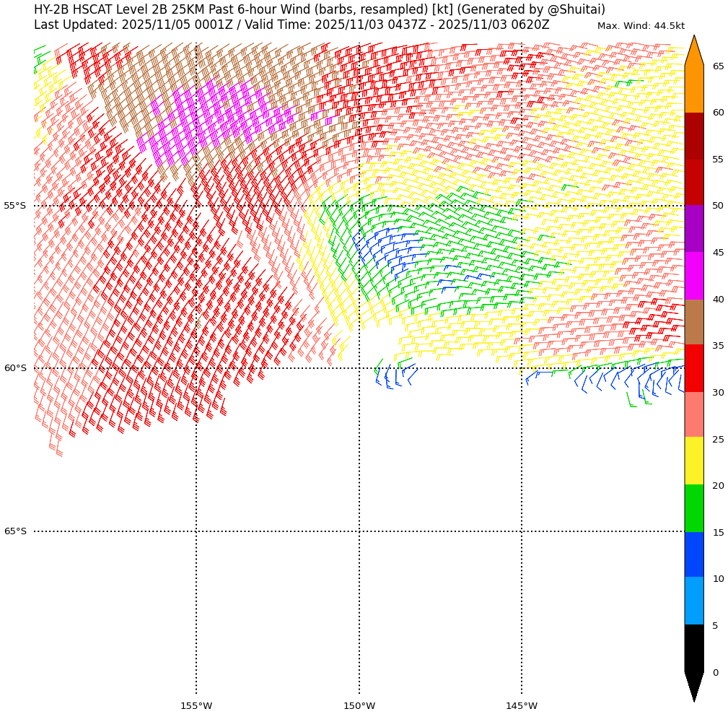Pick the yellow 20-25 kt colorbar segment

(693, 461)
